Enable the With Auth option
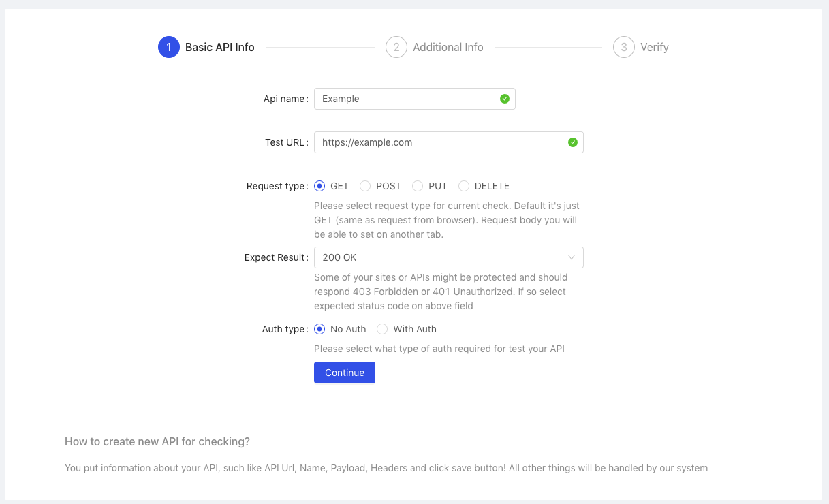Screen dimensions: 829x504 tap(382, 329)
